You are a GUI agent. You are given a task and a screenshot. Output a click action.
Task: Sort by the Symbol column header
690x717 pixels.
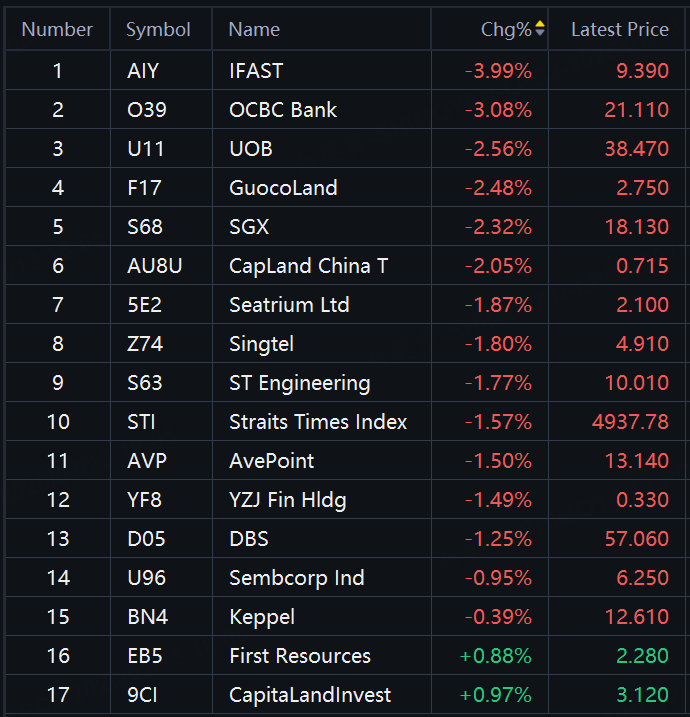(x=158, y=30)
